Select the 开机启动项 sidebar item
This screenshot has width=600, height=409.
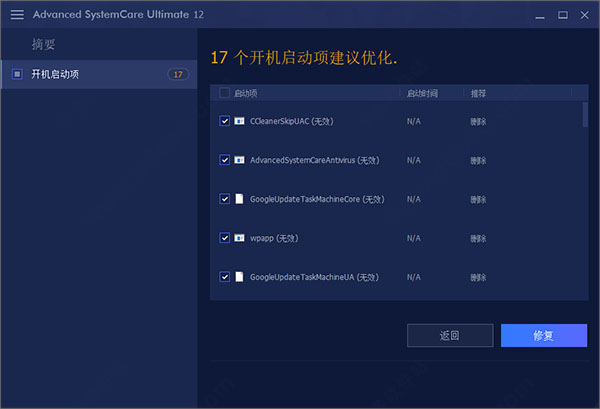[x=99, y=74]
